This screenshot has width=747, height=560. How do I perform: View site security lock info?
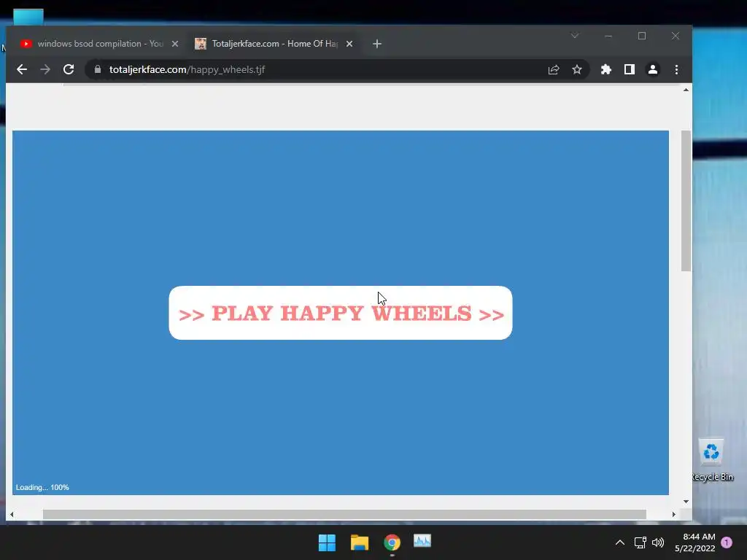98,69
